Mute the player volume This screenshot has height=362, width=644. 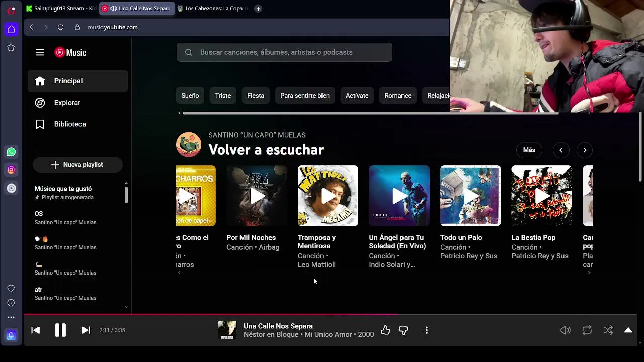pos(566,330)
